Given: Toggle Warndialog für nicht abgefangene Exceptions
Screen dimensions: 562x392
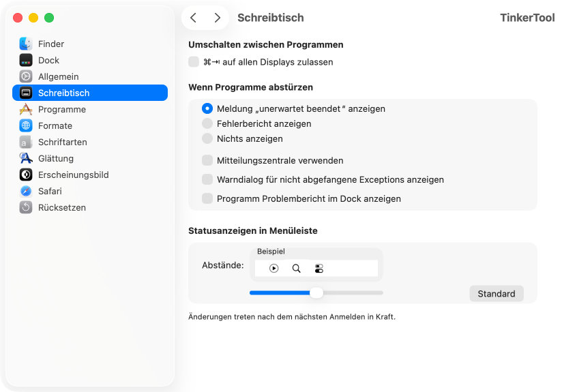Looking at the screenshot, I should (x=207, y=179).
